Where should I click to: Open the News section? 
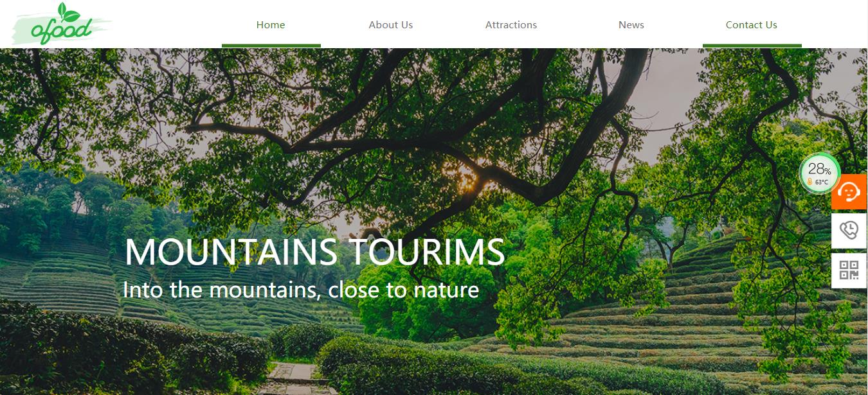(631, 25)
